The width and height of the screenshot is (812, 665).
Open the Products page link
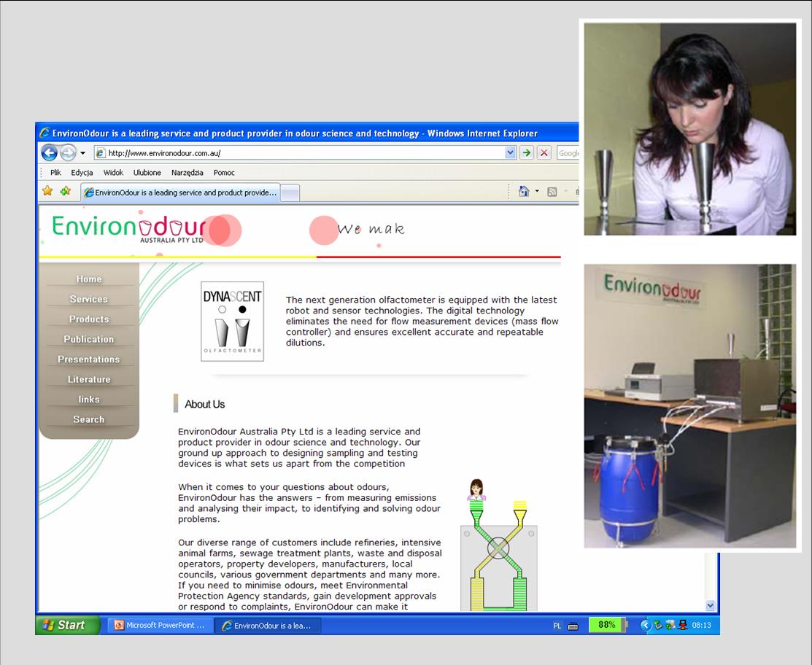click(x=89, y=319)
